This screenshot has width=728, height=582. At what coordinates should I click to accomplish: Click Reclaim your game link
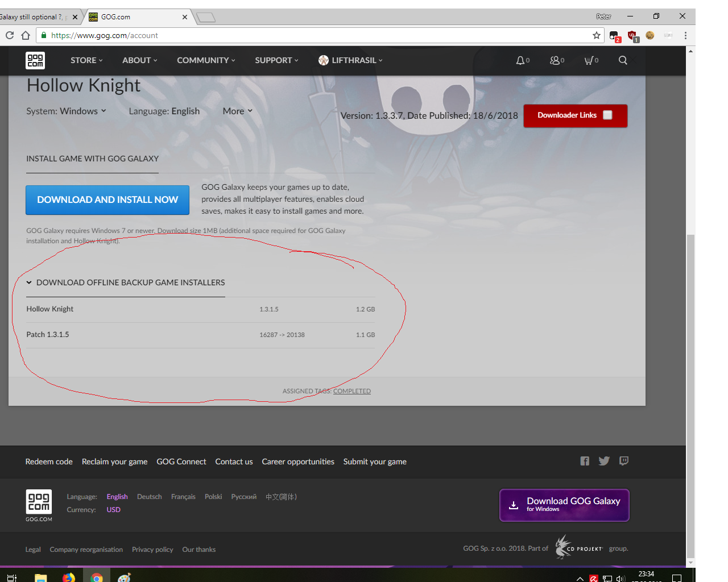click(x=114, y=462)
